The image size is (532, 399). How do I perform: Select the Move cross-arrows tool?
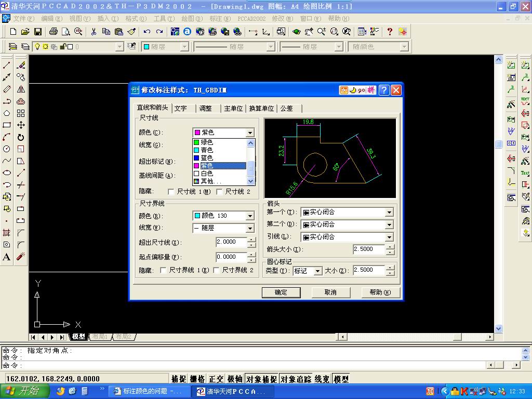click(x=21, y=125)
